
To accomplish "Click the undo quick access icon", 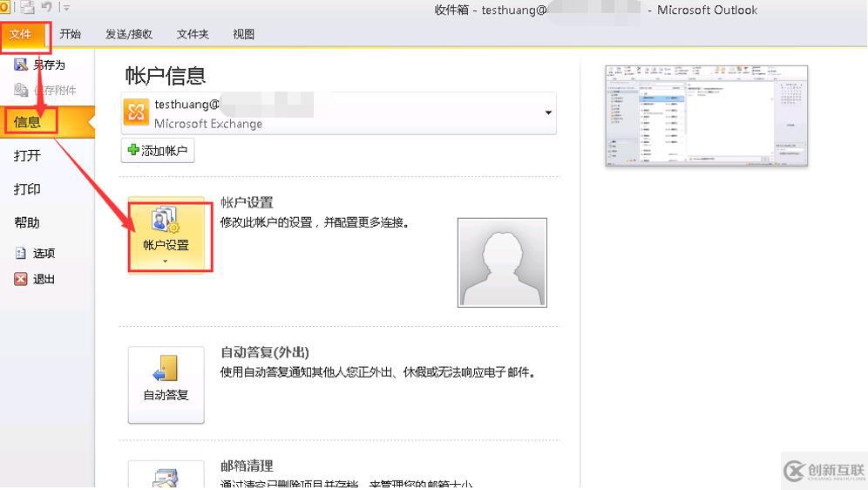I will click(46, 7).
